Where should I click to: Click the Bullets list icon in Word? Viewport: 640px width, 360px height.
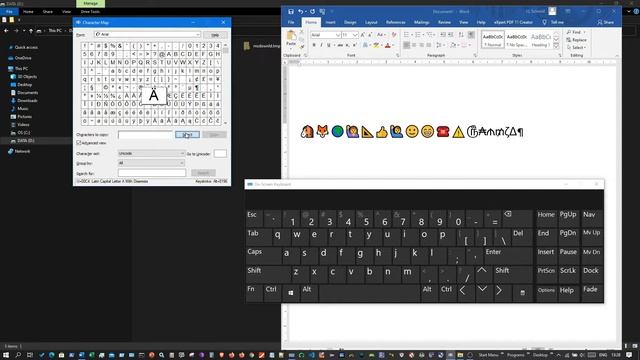point(407,35)
